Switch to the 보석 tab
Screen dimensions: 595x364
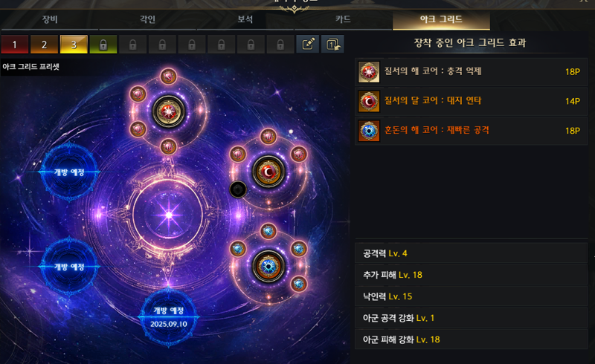click(245, 19)
